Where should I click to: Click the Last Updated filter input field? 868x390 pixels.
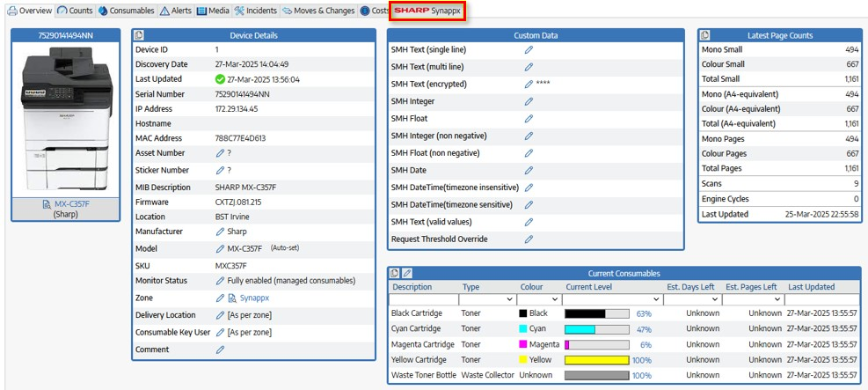[822, 299]
